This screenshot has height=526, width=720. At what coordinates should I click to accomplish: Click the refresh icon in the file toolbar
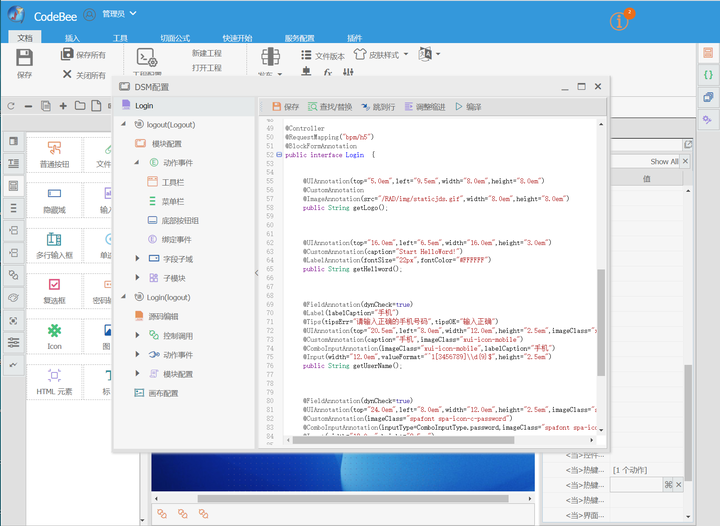[x=11, y=106]
